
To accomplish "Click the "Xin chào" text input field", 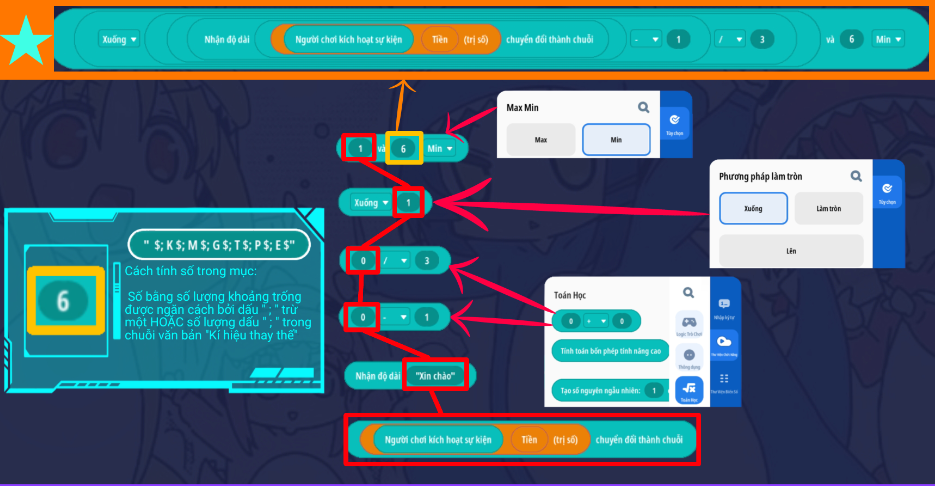I will tap(435, 376).
